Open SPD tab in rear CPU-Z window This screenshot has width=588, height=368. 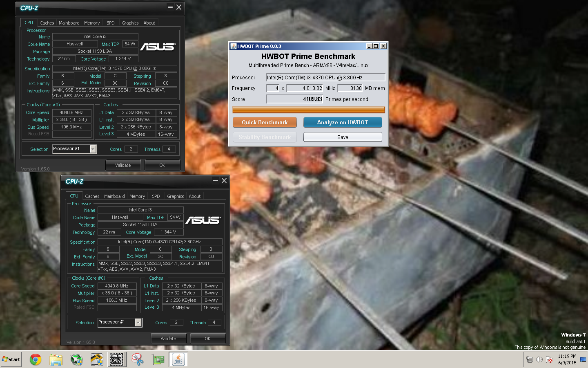[x=111, y=23]
